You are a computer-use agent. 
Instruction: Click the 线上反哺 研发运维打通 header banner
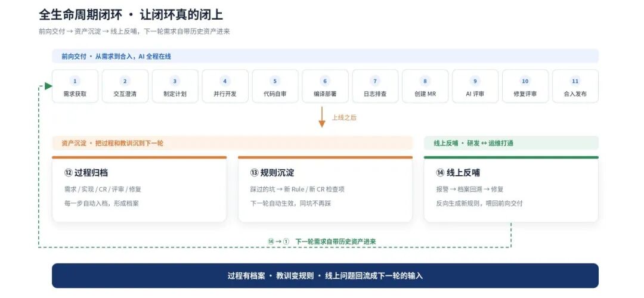512,143
